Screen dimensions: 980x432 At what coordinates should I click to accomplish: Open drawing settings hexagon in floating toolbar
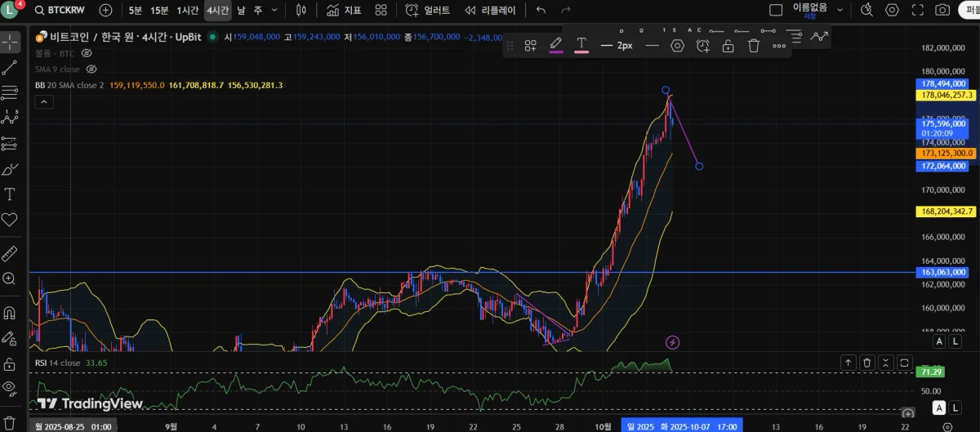[x=677, y=46]
